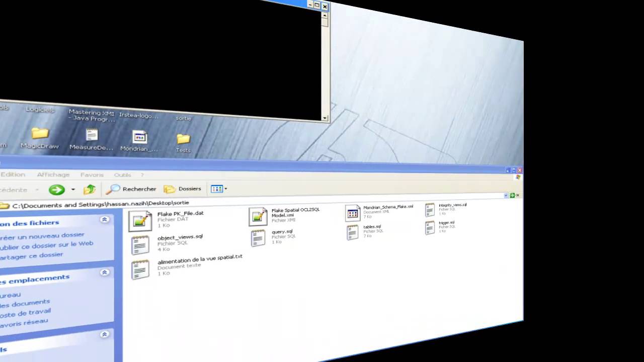Close the sortie Explorer window
This screenshot has height=362, width=644.
(x=520, y=170)
